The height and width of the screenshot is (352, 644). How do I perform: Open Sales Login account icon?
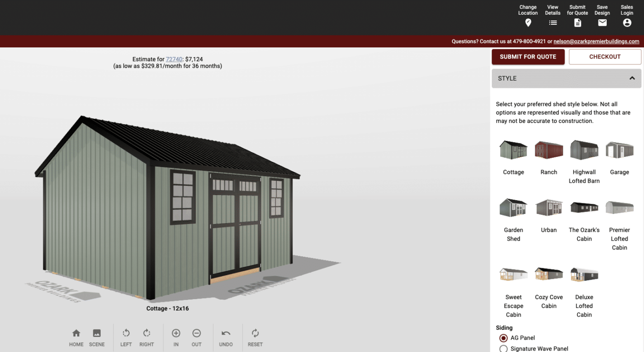pos(627,23)
